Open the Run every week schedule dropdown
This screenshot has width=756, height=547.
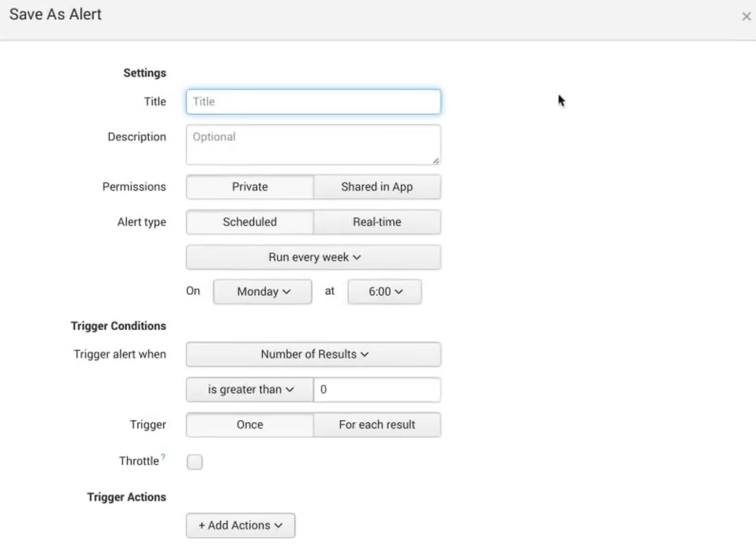tap(313, 257)
